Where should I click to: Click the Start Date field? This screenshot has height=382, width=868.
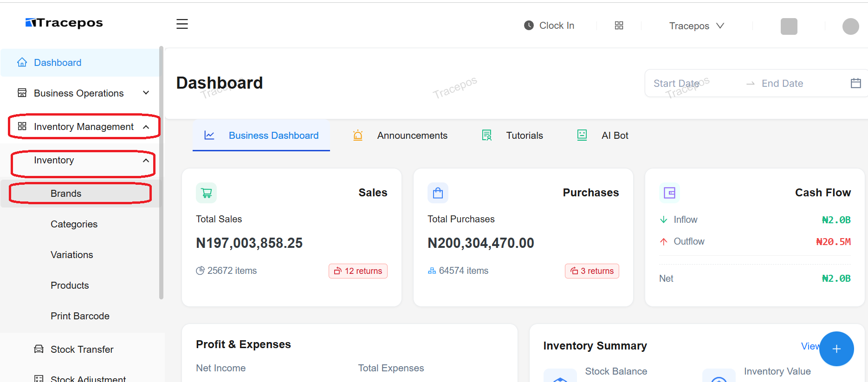tap(694, 84)
